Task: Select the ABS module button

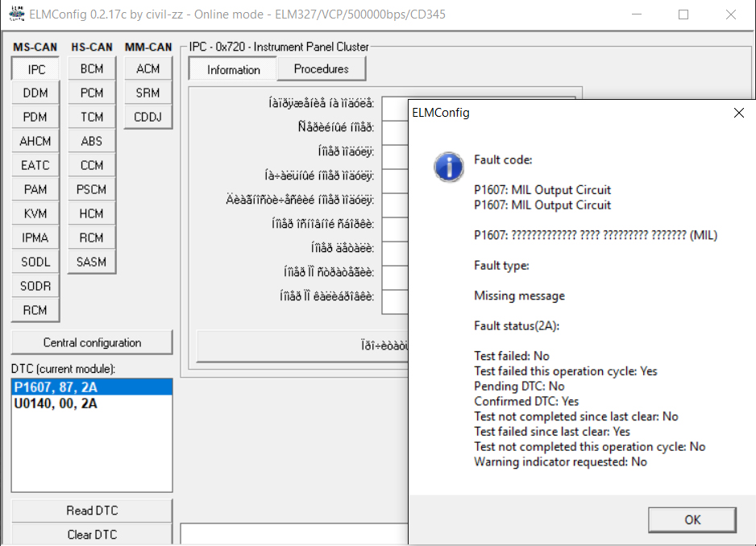Action: [92, 141]
